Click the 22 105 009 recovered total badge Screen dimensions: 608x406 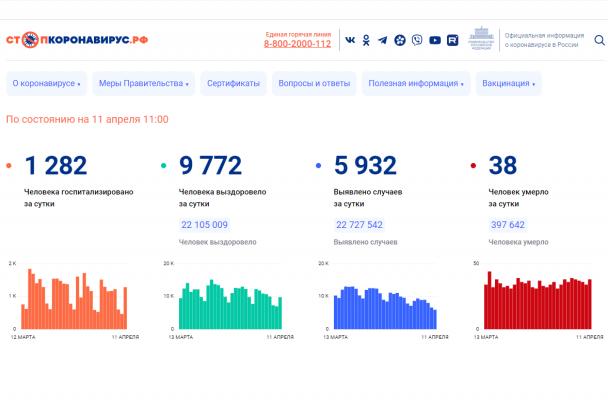pyautogui.click(x=205, y=225)
